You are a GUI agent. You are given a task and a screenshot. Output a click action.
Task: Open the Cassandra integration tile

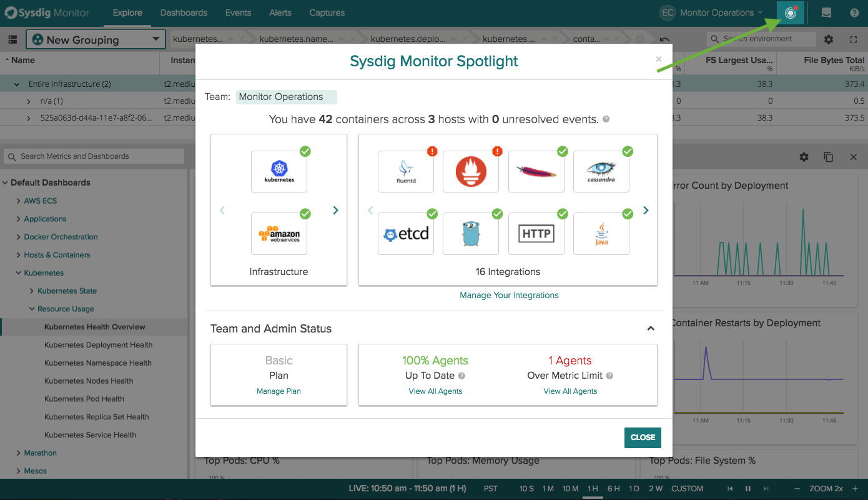pos(601,171)
